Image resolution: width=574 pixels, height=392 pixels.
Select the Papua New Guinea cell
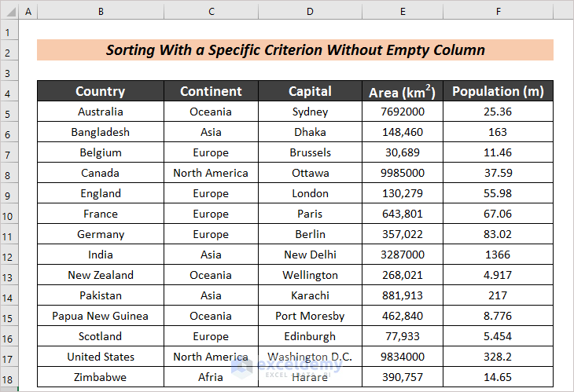101,316
